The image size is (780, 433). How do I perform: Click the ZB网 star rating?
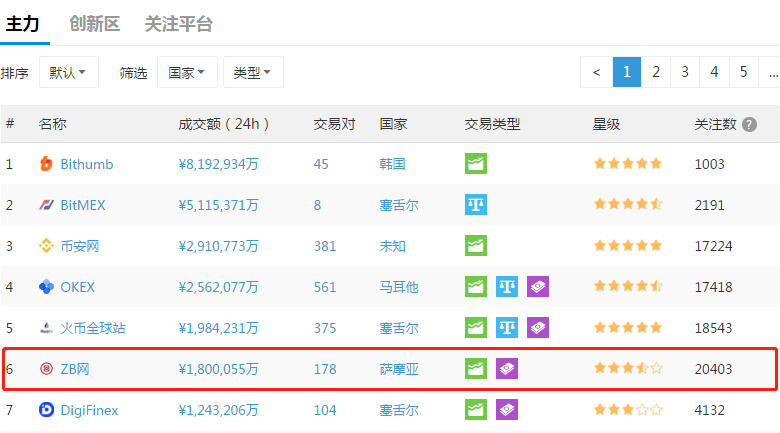coord(628,368)
